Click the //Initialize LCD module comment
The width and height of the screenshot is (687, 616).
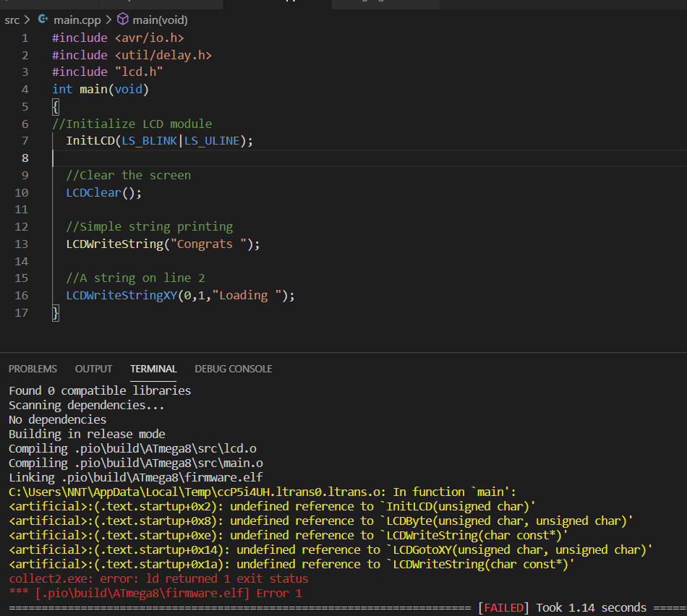click(132, 124)
